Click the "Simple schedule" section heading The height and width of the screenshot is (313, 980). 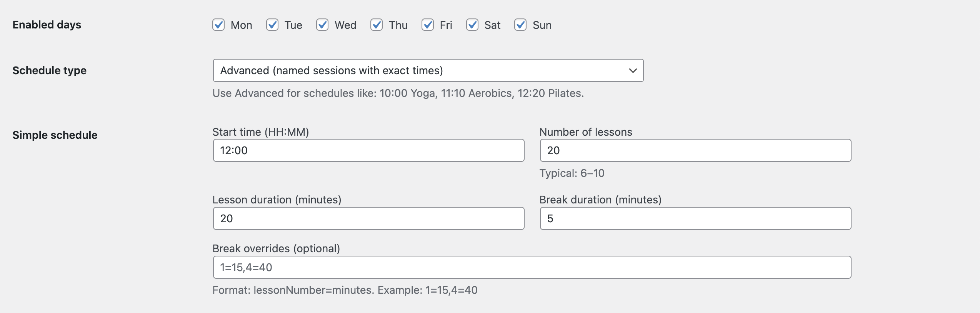tap(55, 135)
